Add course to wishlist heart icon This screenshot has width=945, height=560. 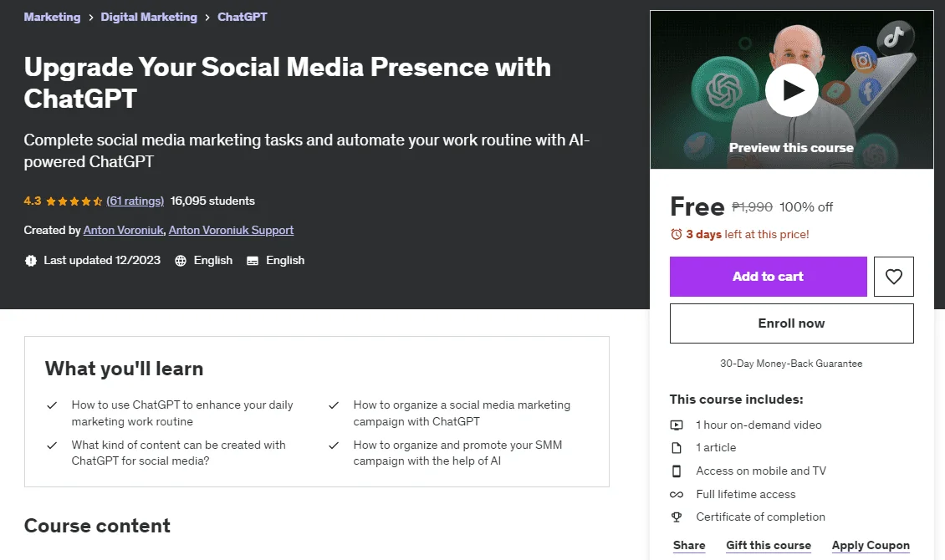point(894,277)
